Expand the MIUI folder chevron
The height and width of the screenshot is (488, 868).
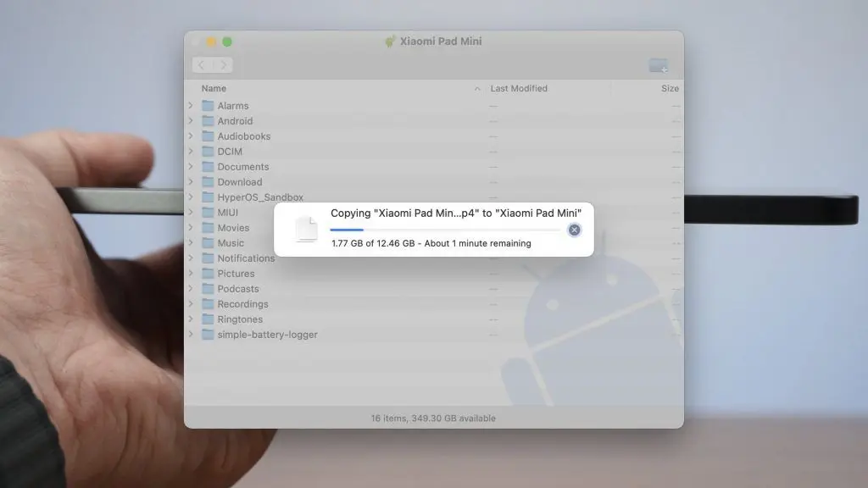tap(191, 212)
